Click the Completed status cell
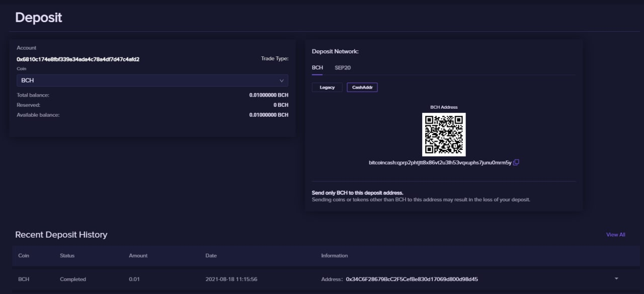The image size is (644, 294). point(73,279)
